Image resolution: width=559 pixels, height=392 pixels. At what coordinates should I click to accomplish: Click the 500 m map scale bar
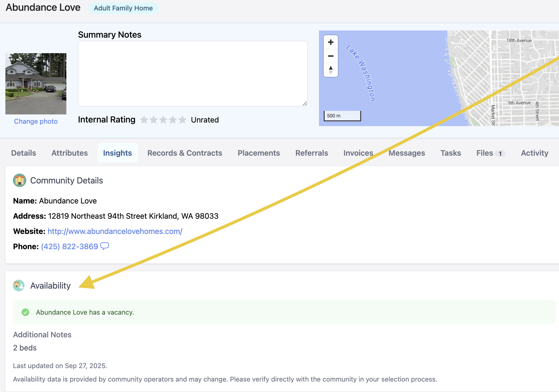pos(342,116)
